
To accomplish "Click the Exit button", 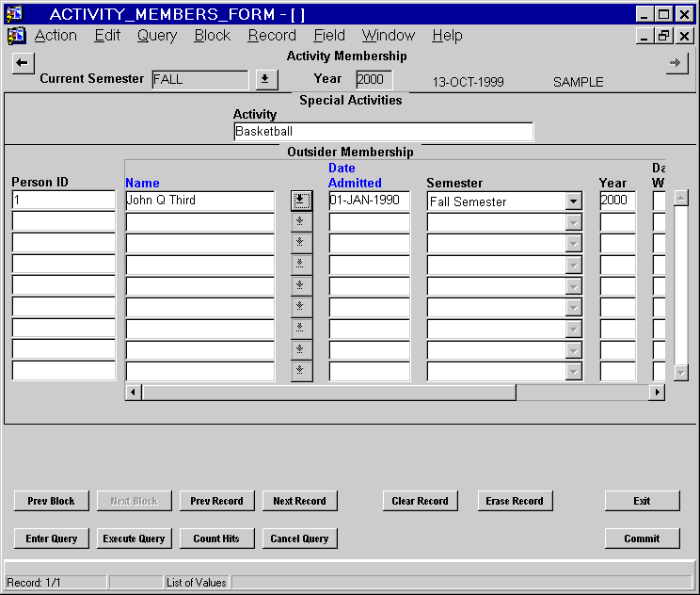I will tap(642, 501).
